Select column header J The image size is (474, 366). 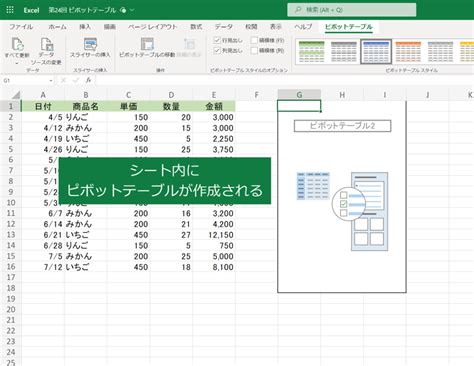coord(428,95)
